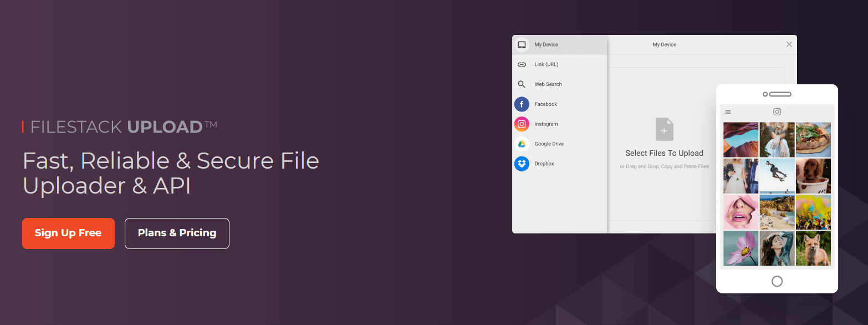Click the drag and drop hint text

tap(664, 166)
